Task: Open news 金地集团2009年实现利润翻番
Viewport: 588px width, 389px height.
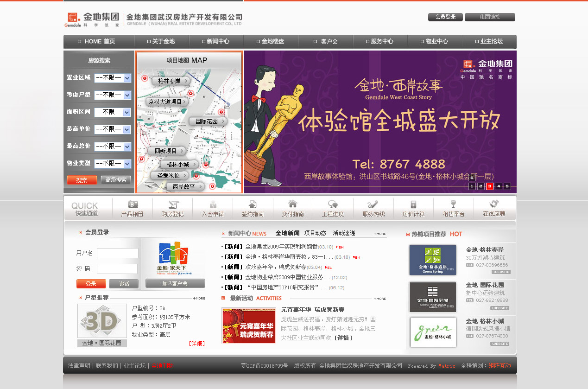Action: (x=281, y=247)
